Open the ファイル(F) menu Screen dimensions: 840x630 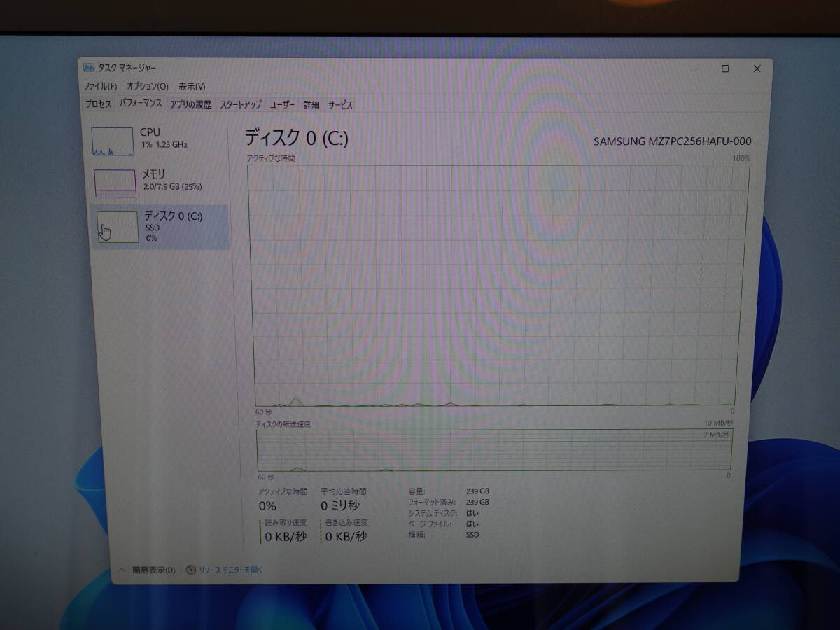pos(100,86)
